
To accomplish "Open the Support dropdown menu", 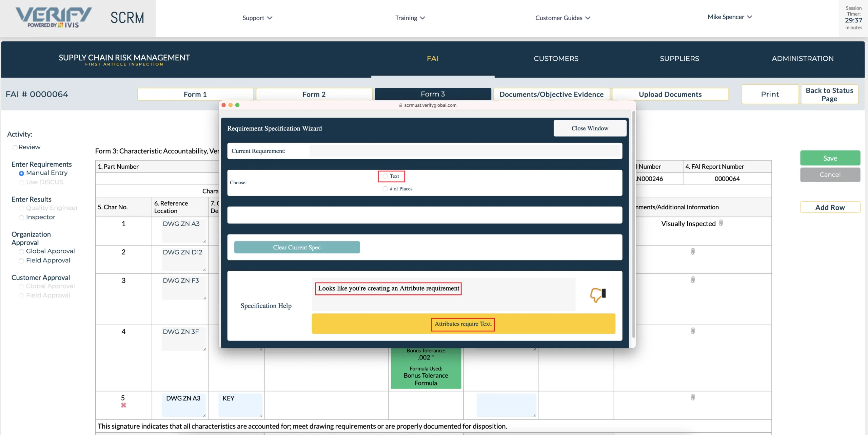I will (257, 18).
